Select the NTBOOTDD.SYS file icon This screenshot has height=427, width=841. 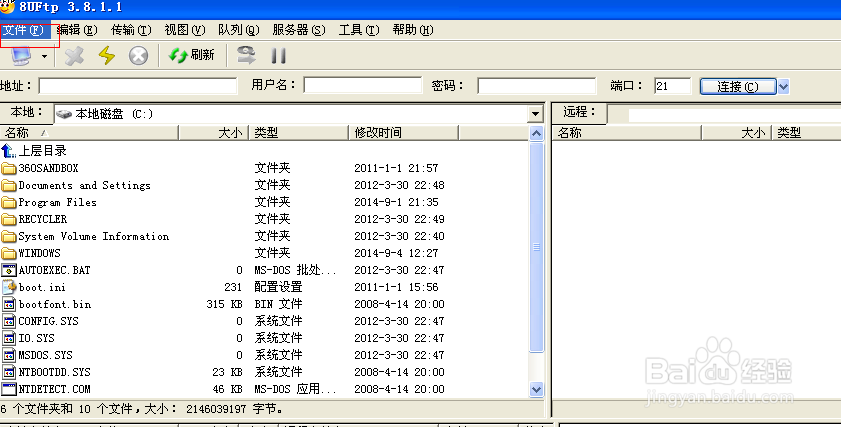pyautogui.click(x=9, y=372)
